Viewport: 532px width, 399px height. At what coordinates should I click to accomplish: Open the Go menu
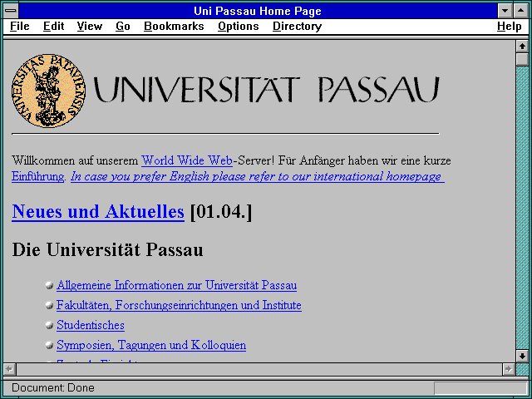click(x=123, y=27)
